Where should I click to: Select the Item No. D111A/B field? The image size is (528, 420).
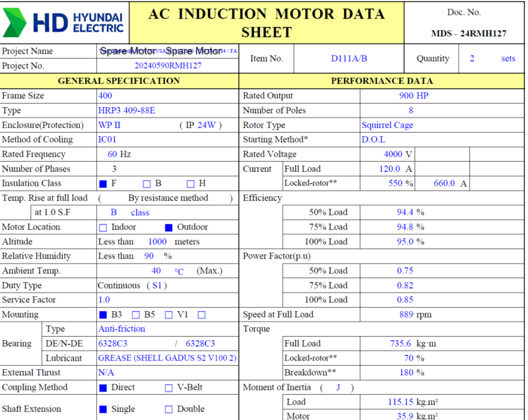(349, 59)
